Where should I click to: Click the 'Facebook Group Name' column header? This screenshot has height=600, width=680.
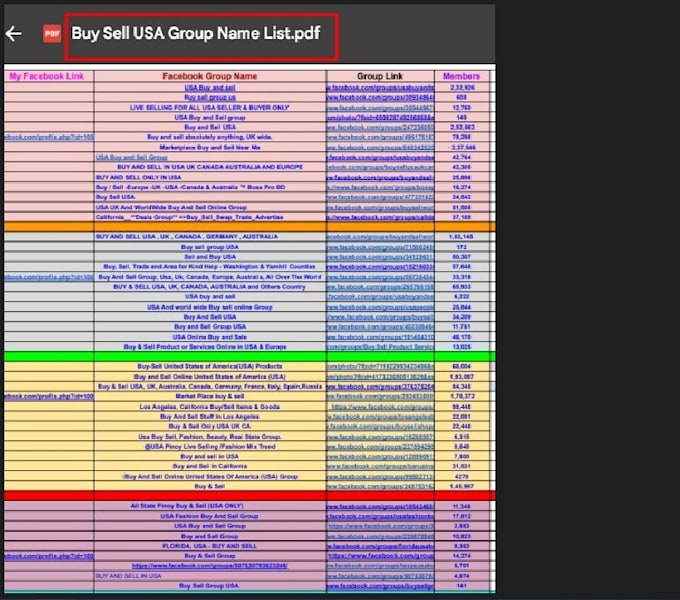[209, 76]
